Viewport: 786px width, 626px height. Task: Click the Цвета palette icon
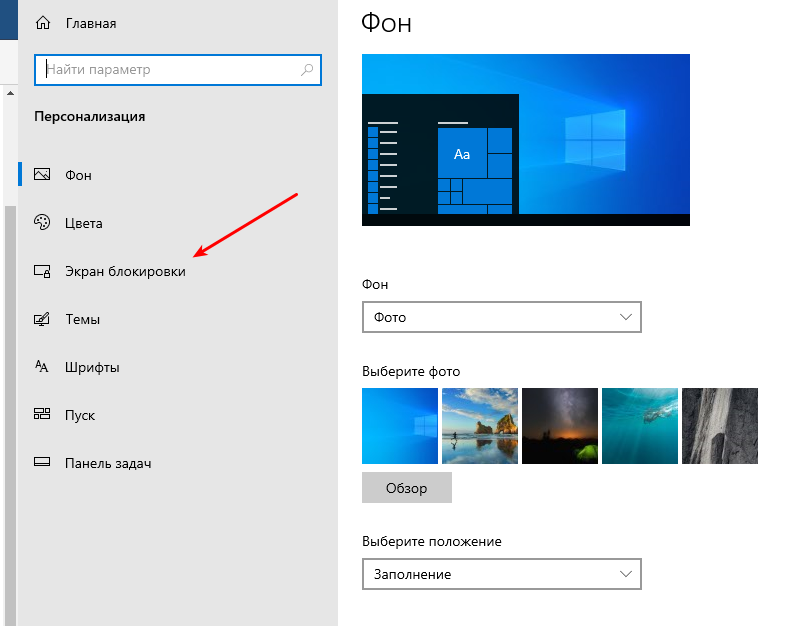[42, 223]
